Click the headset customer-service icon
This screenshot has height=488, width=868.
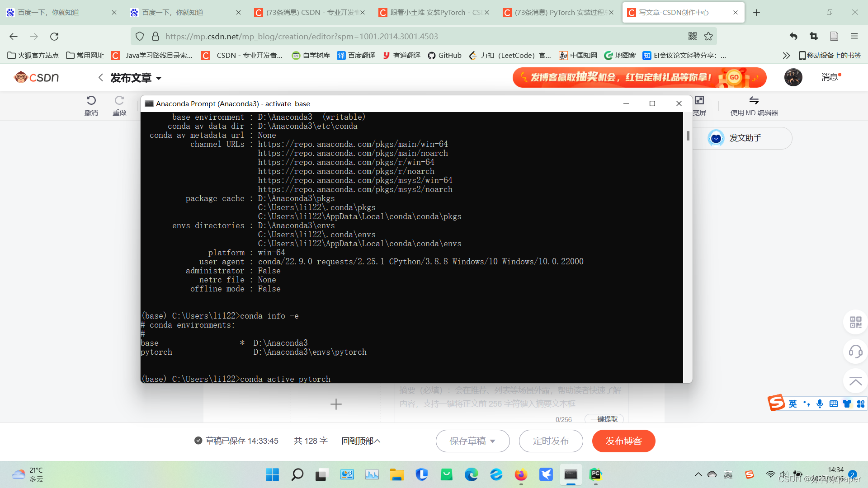pos(855,352)
